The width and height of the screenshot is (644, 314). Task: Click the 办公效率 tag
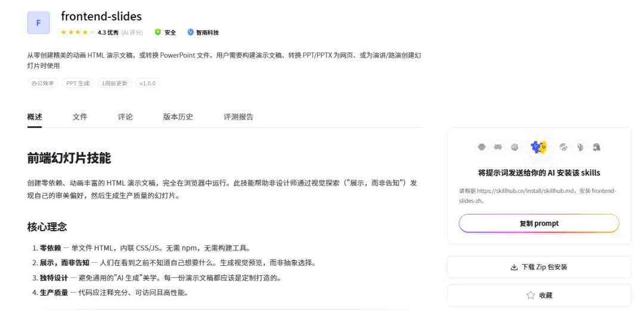(x=43, y=83)
